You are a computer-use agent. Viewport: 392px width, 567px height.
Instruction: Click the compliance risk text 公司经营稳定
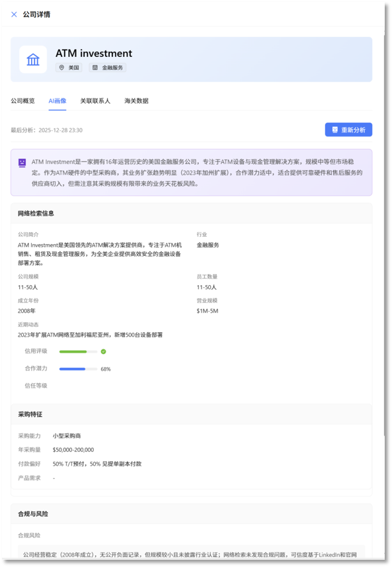190,554
